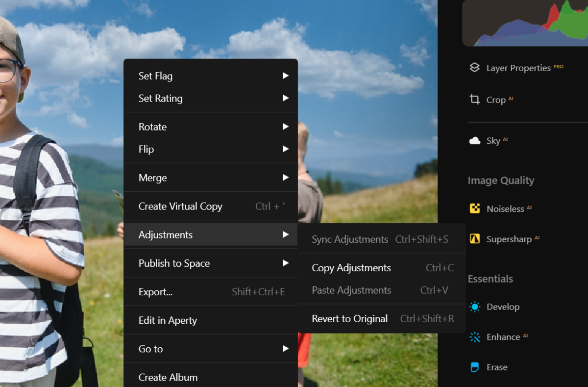Choose Export... from the menu
The width and height of the screenshot is (588, 387).
pos(211,292)
